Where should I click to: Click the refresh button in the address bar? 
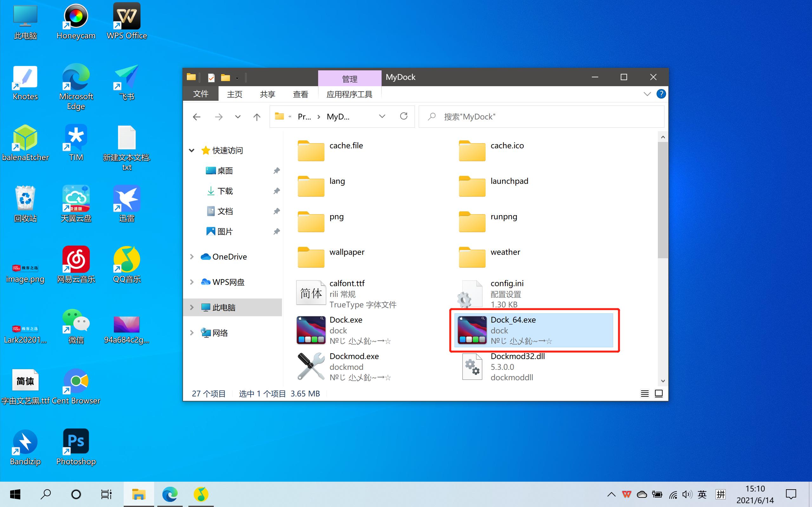coord(404,116)
